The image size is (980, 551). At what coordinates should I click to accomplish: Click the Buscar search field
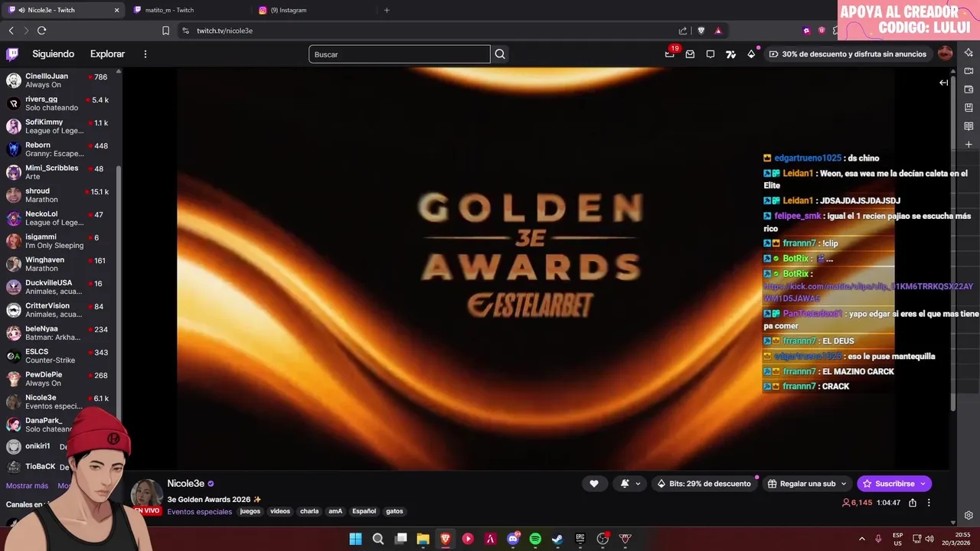point(399,54)
